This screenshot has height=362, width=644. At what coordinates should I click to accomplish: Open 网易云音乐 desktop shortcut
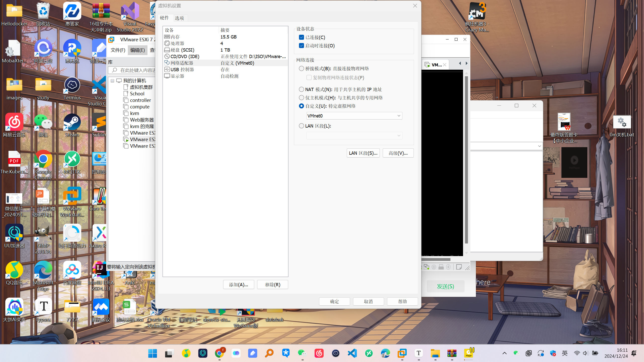(14, 126)
